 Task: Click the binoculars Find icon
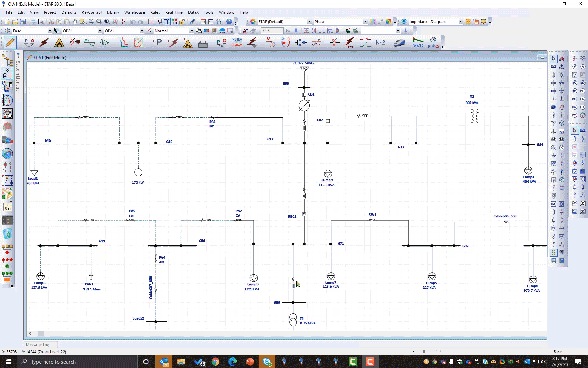coord(219,22)
